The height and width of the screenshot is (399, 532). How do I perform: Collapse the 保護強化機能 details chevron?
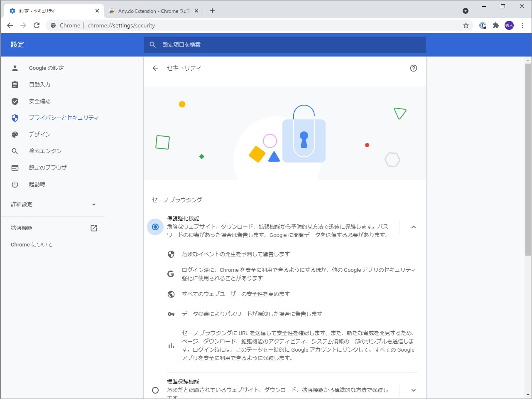coord(413,227)
